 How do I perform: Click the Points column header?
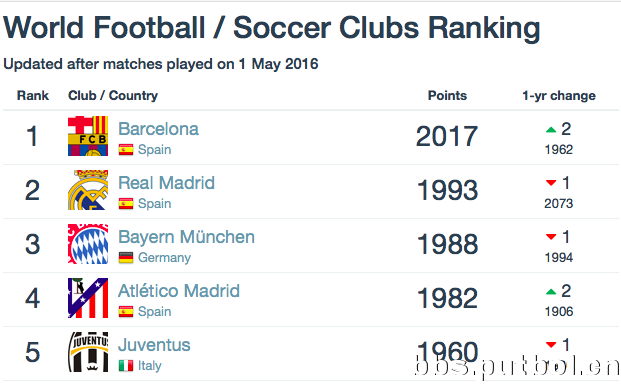[447, 95]
